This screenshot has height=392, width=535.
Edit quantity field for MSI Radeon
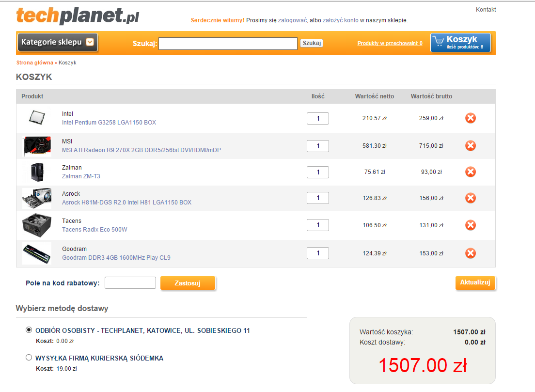[318, 146]
